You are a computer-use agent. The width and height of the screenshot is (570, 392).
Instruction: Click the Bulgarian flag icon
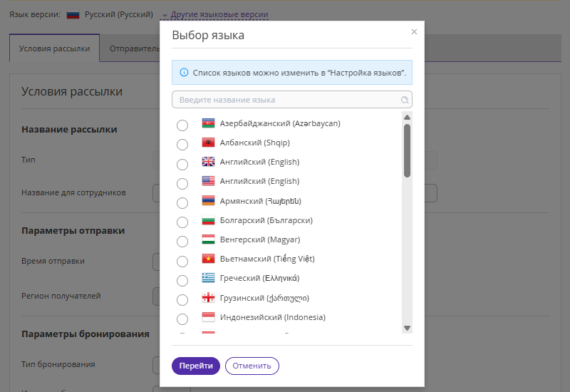point(208,220)
